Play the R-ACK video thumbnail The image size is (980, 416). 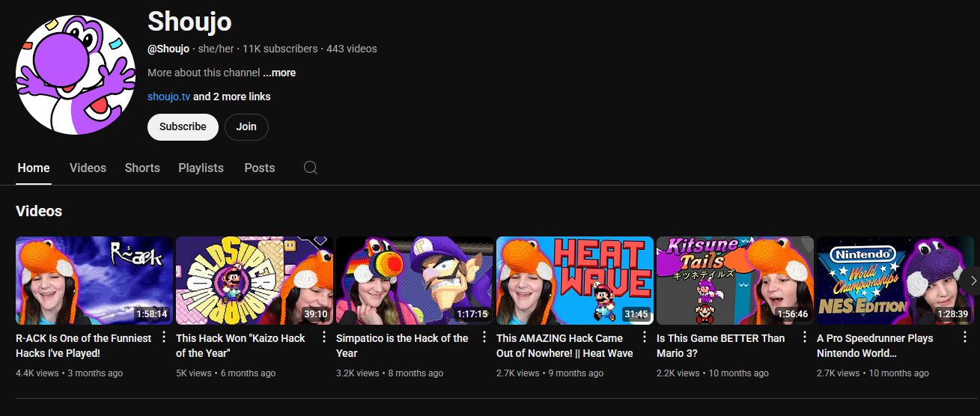(94, 281)
